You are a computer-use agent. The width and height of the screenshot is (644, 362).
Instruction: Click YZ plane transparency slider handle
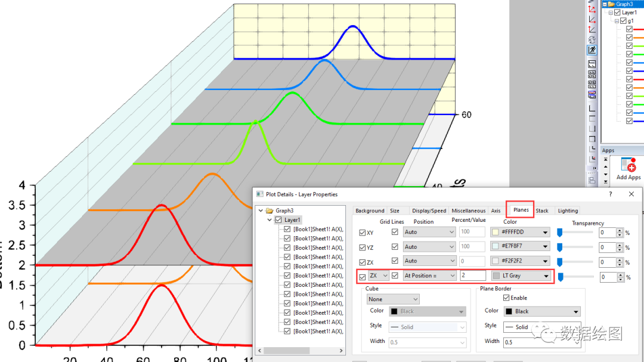click(x=559, y=247)
